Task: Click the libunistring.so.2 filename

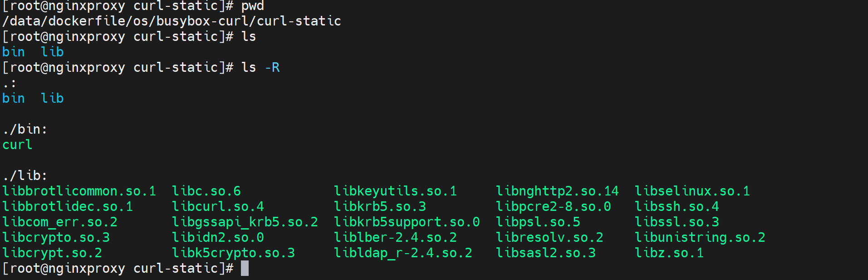Action: point(700,237)
